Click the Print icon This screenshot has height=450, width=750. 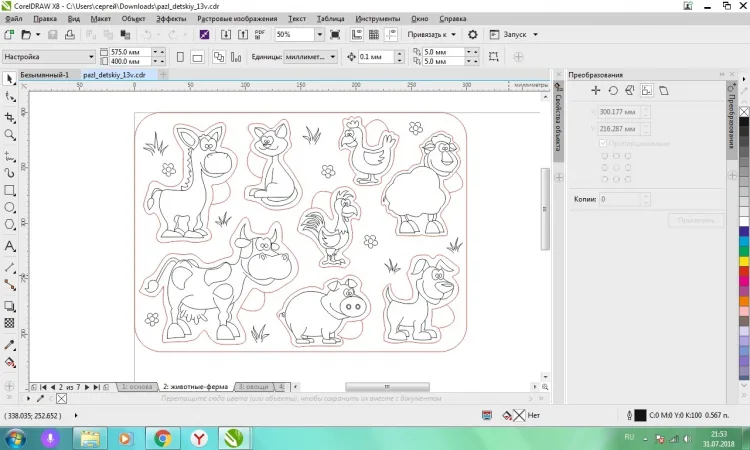(x=70, y=34)
